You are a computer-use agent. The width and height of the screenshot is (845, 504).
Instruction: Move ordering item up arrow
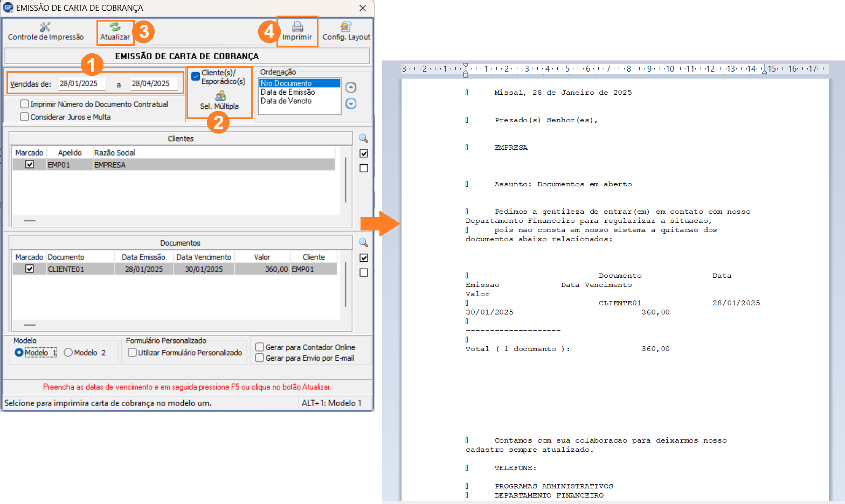point(351,87)
